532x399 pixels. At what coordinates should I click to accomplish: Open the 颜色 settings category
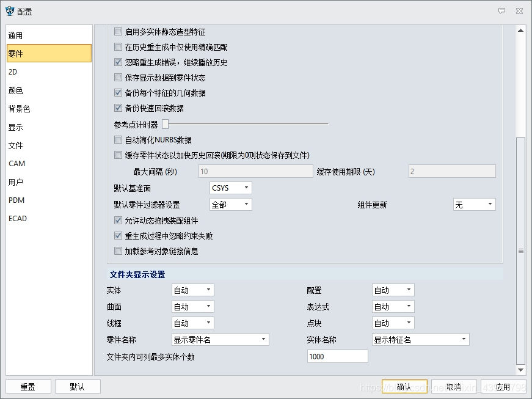click(49, 90)
